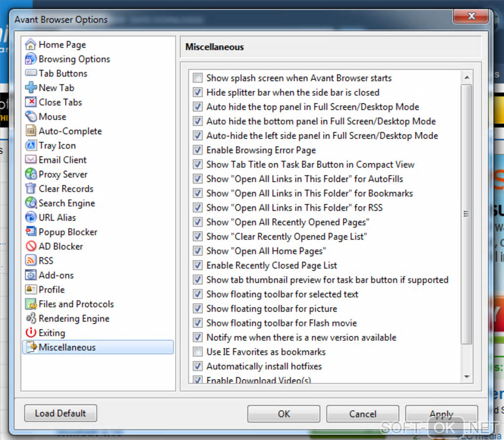
Task: Click the Email Client envelope icon
Action: pyautogui.click(x=31, y=160)
